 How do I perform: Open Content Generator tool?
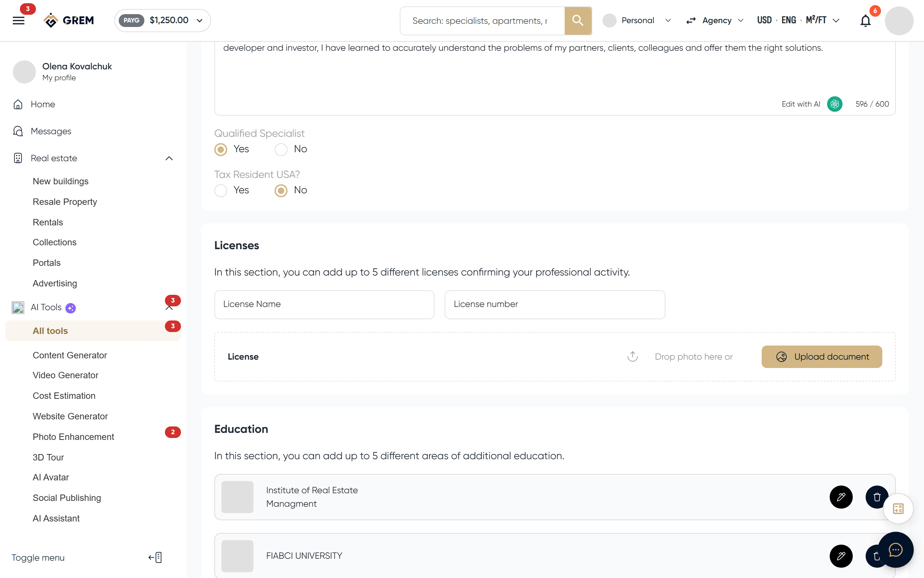[x=70, y=355]
